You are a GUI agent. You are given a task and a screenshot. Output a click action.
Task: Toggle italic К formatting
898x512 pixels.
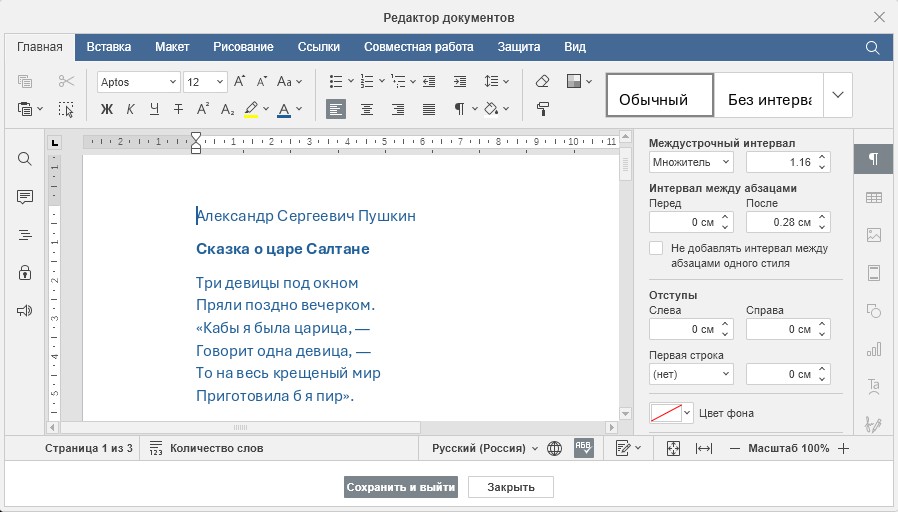click(x=131, y=109)
